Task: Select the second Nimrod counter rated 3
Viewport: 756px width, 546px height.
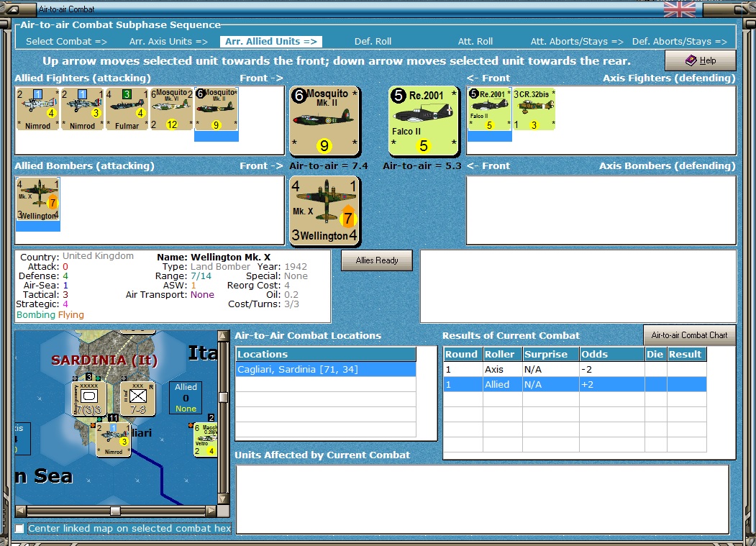Action: (83, 109)
